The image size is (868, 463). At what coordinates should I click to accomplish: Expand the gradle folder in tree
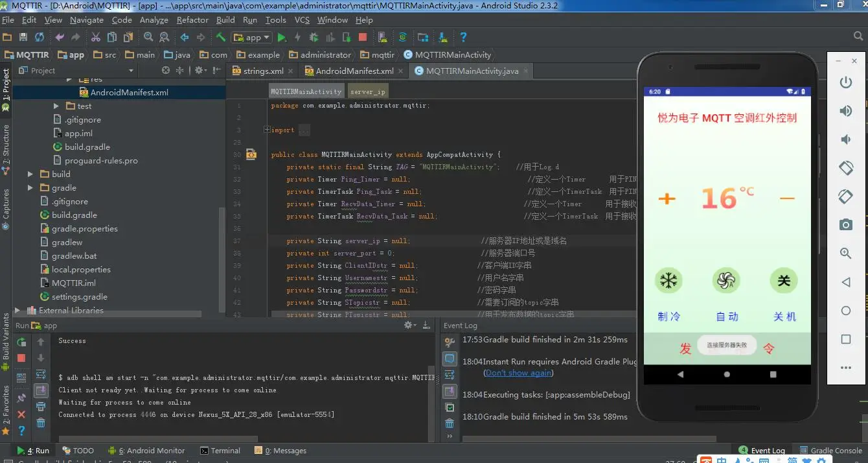click(x=30, y=187)
